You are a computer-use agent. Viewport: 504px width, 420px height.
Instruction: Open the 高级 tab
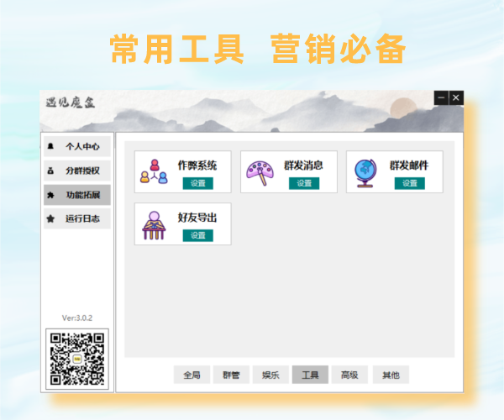(349, 375)
